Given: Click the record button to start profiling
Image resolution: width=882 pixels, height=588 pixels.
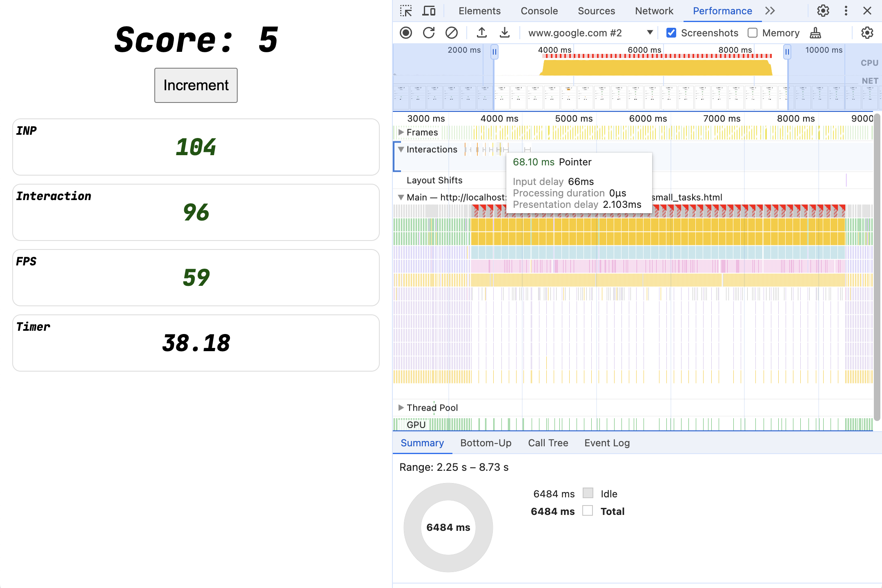Looking at the screenshot, I should pos(406,31).
